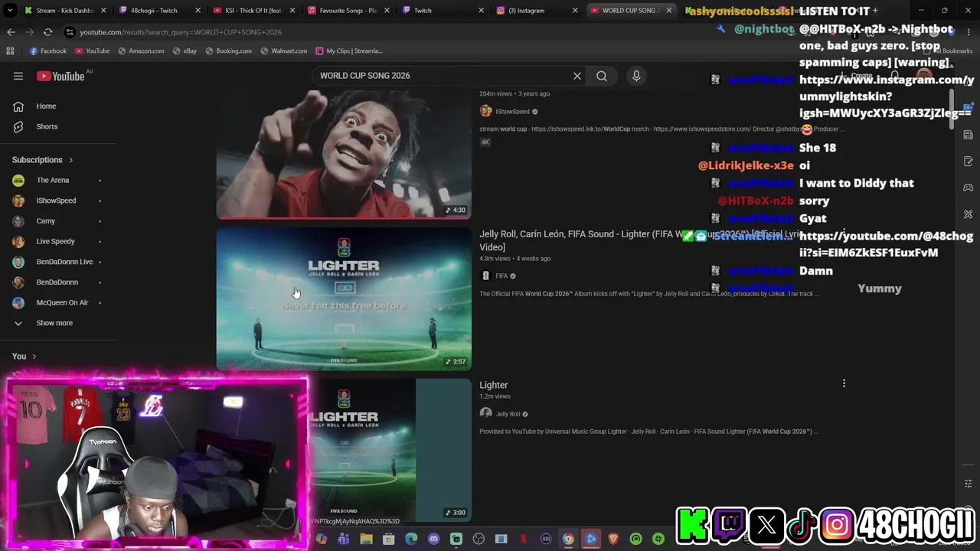Open the apps grid in bookmarks bar
This screenshot has height=551, width=980.
[10, 51]
